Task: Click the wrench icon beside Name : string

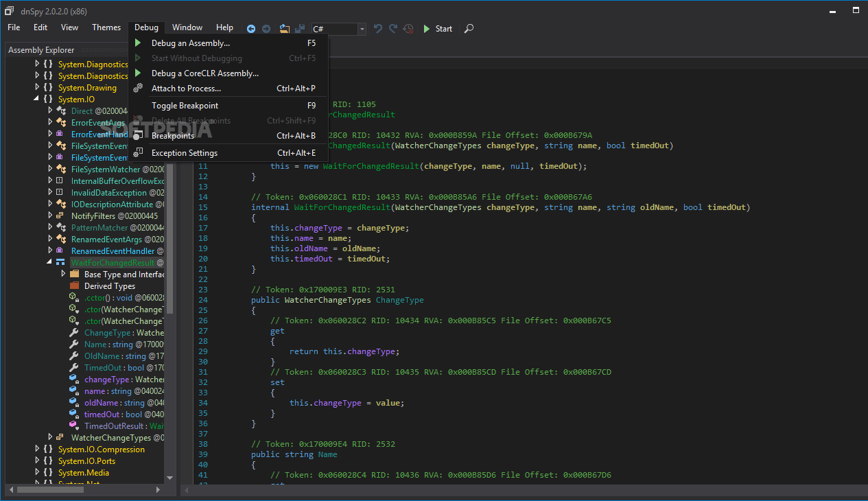Action: (x=74, y=345)
